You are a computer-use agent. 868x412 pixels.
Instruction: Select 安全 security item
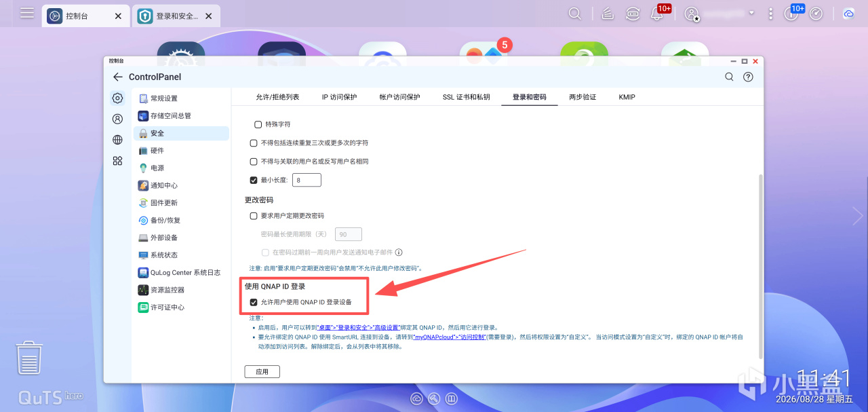181,133
